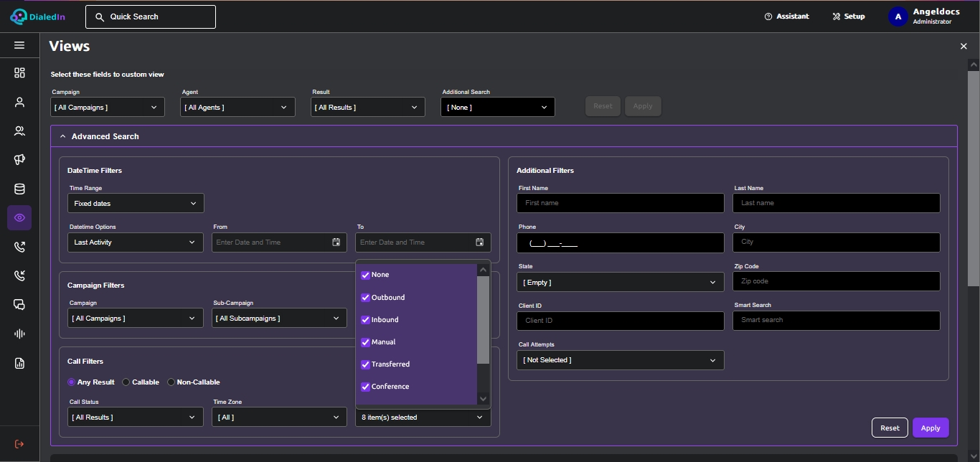Open the inbound call icon in sidebar
This screenshot has width=980, height=462.
click(x=19, y=275)
